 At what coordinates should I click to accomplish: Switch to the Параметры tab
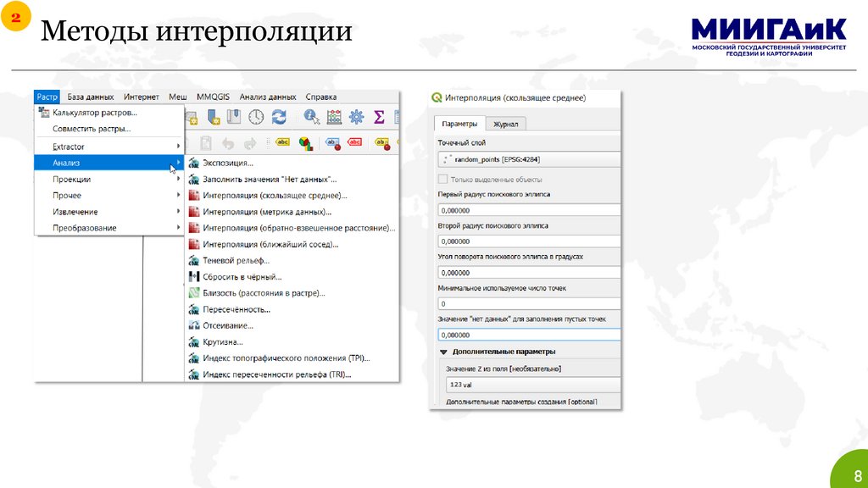coord(459,124)
